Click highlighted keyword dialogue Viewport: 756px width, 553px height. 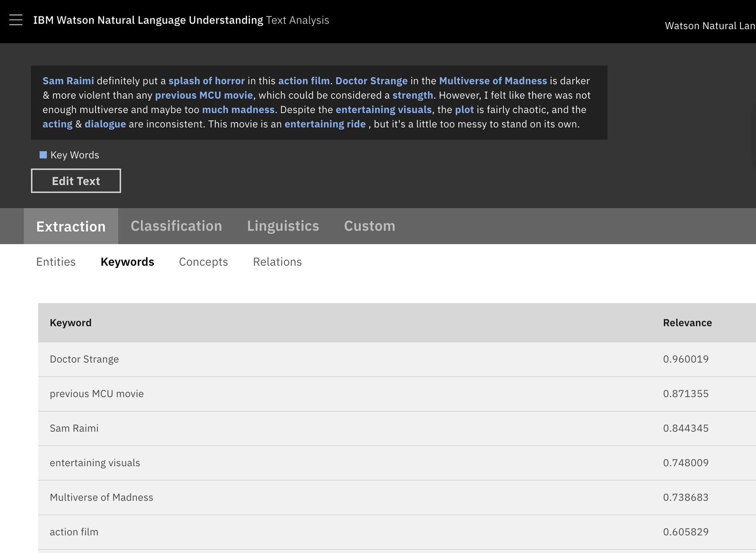(x=105, y=124)
